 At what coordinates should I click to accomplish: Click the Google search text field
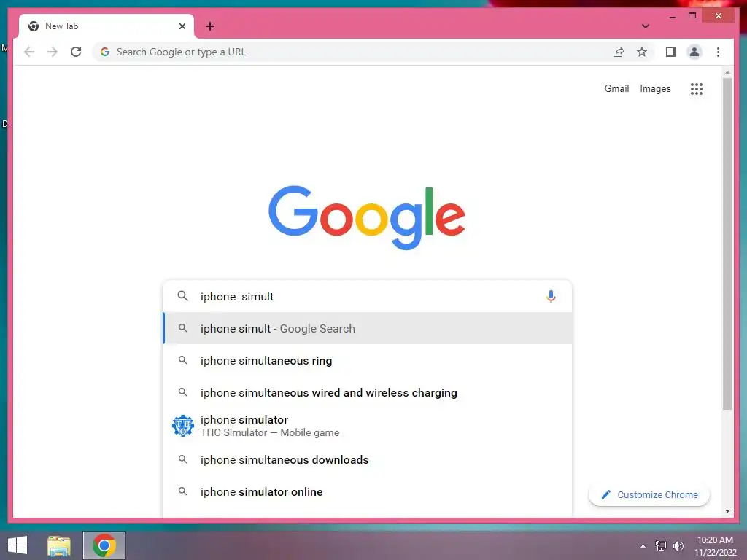click(367, 296)
